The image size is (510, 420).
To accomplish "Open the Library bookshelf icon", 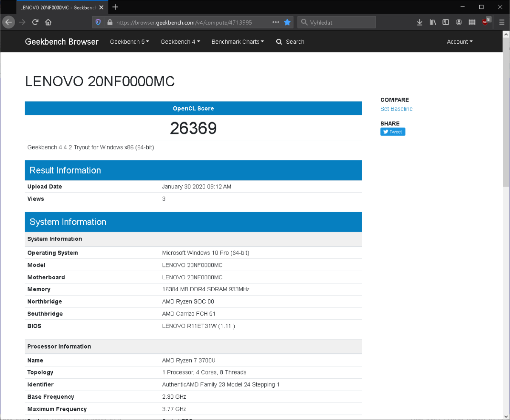I will (x=433, y=22).
